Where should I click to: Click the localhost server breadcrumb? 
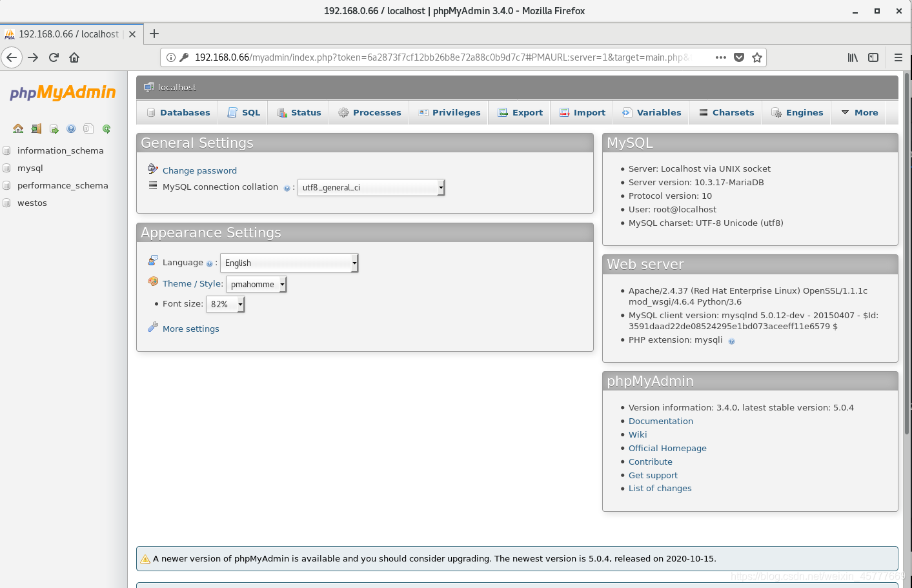point(177,87)
